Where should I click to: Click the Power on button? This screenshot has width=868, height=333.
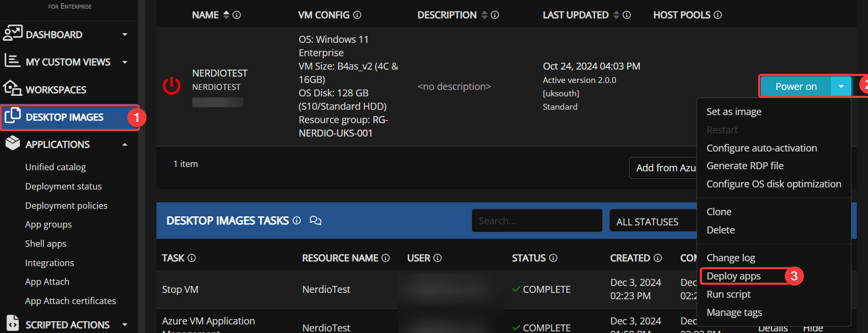(x=796, y=87)
